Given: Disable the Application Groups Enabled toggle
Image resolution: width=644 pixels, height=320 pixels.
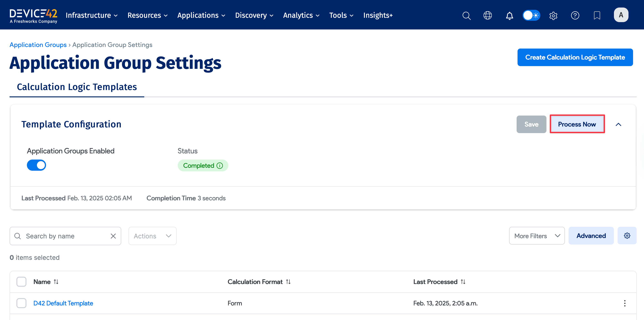Looking at the screenshot, I should [x=36, y=165].
